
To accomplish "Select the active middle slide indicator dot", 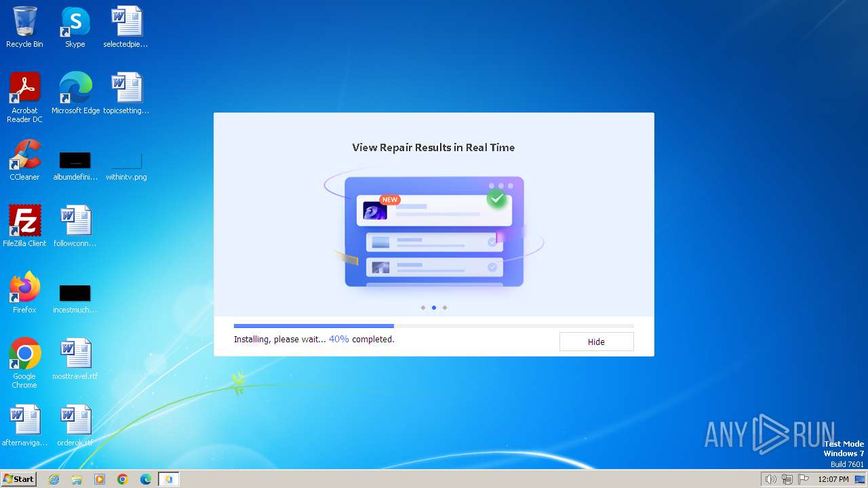I will click(x=434, y=308).
